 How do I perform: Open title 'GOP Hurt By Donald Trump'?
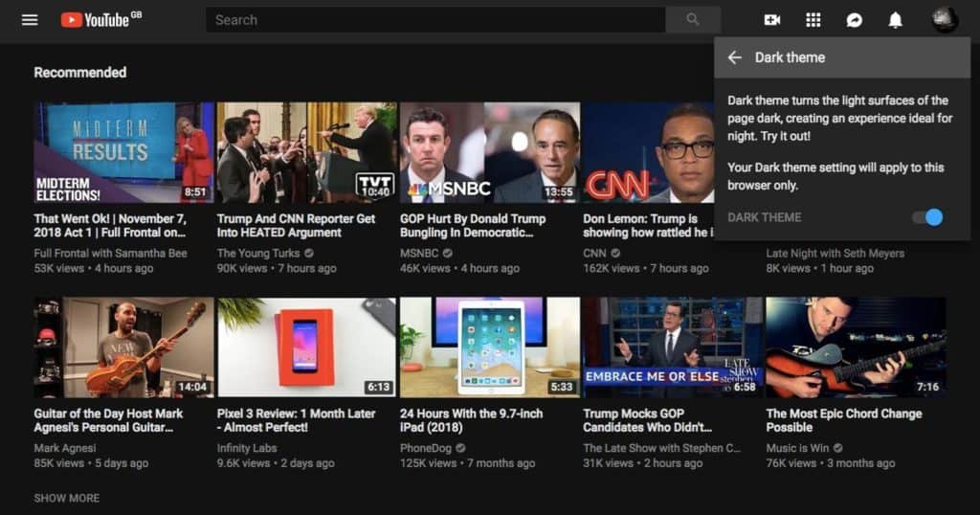click(x=473, y=226)
